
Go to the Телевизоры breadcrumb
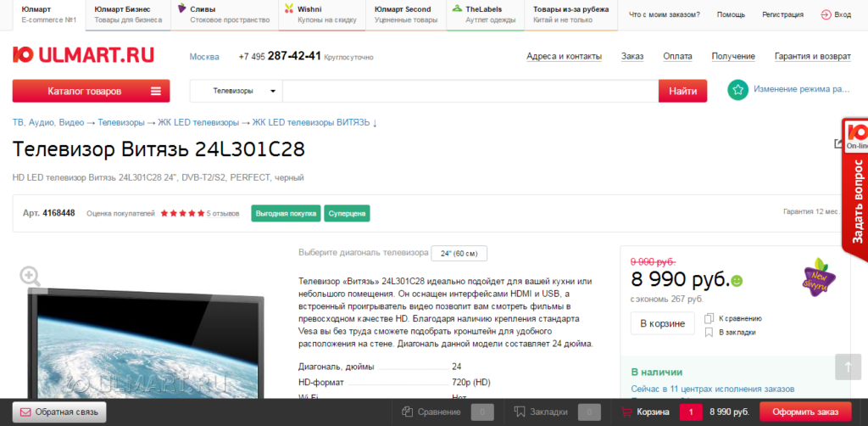(x=121, y=122)
